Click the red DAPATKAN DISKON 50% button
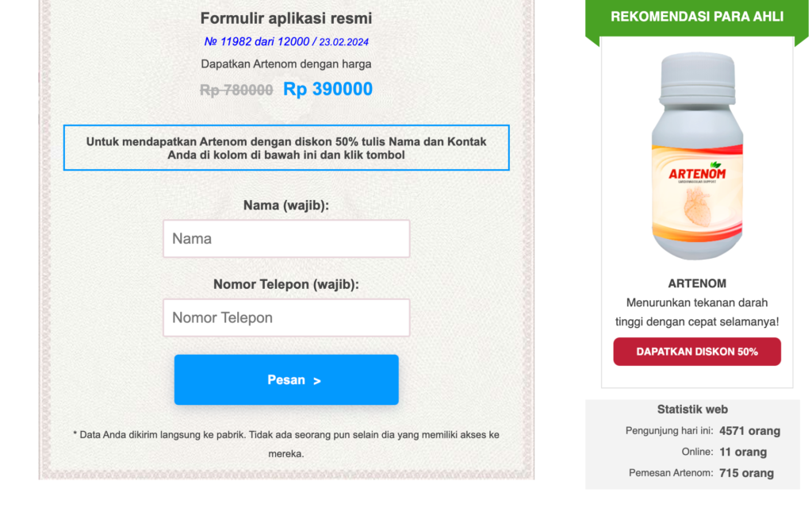The height and width of the screenshot is (508, 812). [x=697, y=352]
